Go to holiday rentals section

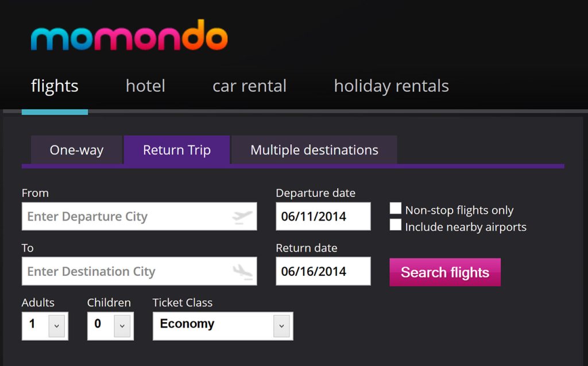coord(391,86)
